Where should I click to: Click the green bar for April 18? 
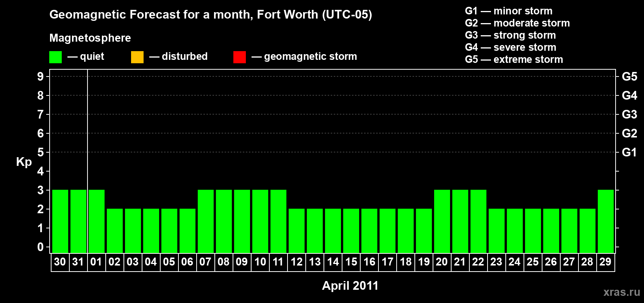(406, 231)
